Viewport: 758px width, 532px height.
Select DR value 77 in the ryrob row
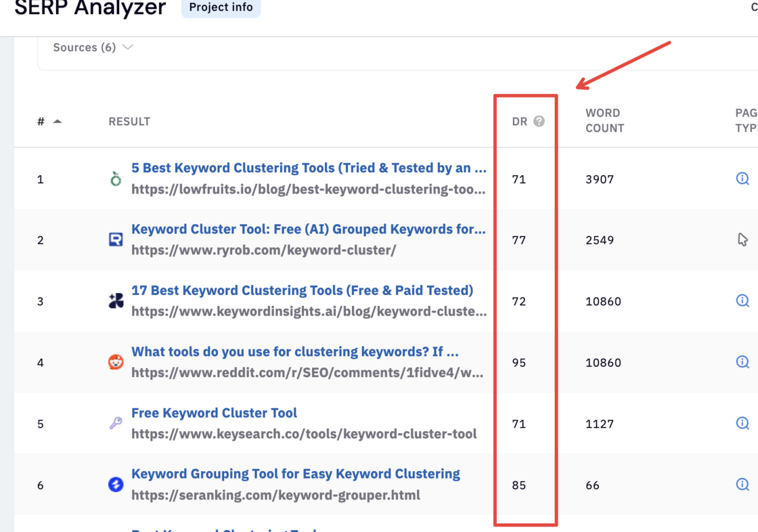pos(518,240)
